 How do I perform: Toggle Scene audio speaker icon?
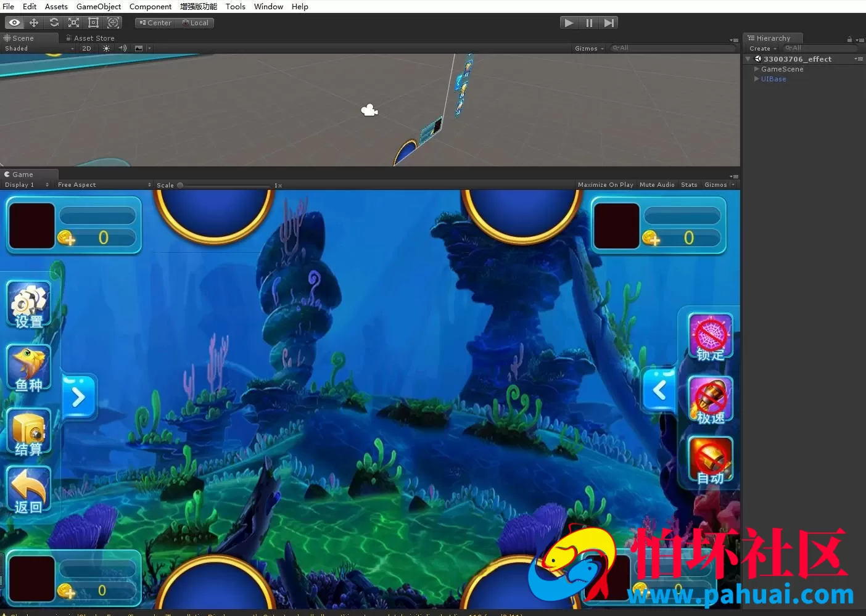coord(122,48)
